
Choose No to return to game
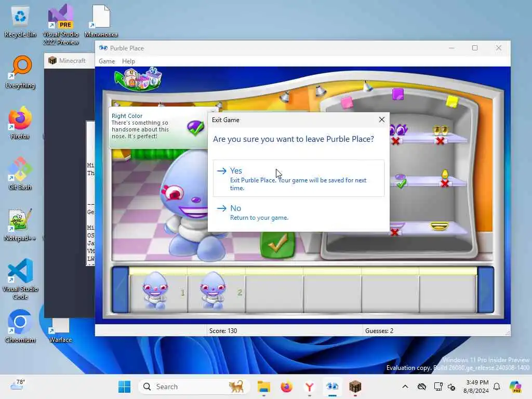click(299, 212)
